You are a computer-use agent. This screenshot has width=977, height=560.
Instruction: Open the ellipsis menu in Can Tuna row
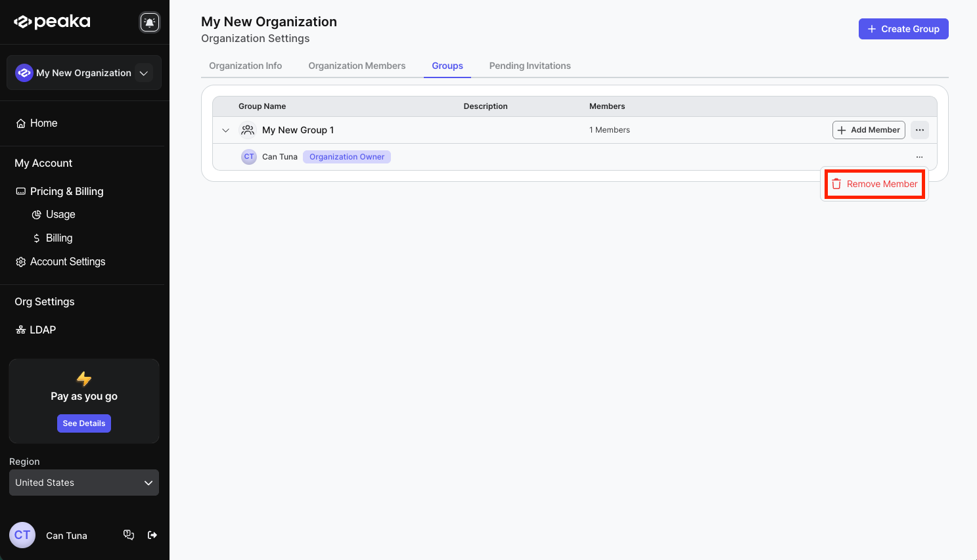coord(919,157)
